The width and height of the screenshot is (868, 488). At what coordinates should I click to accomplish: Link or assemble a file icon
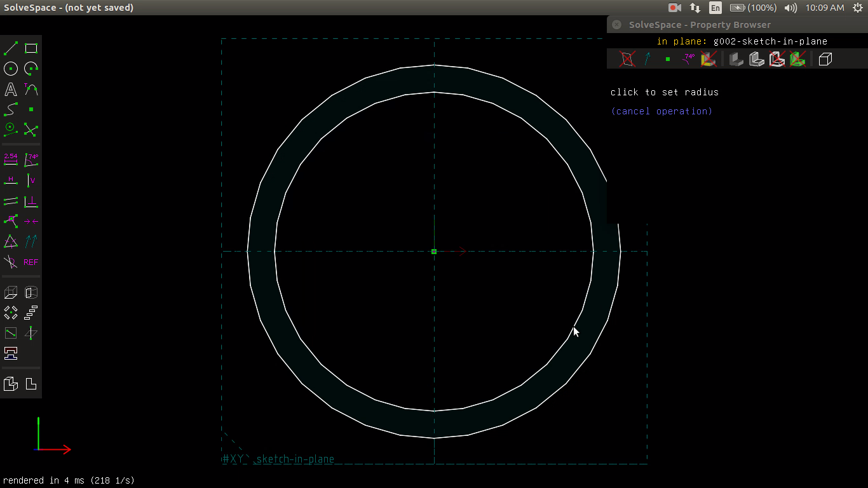(x=11, y=353)
